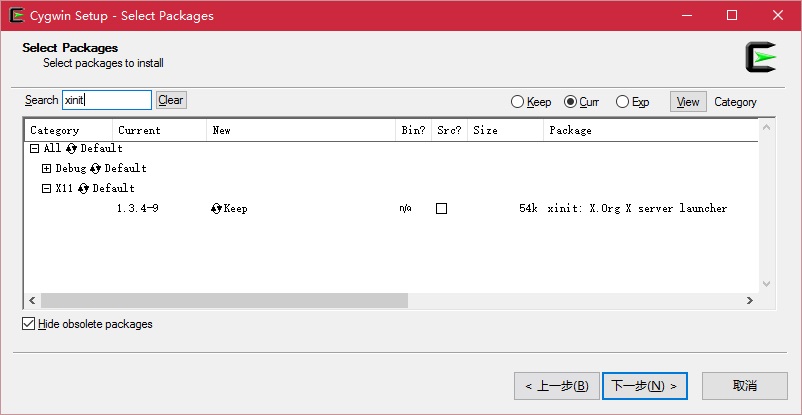Click the Default label on the All row
802x415 pixels.
pos(102,148)
